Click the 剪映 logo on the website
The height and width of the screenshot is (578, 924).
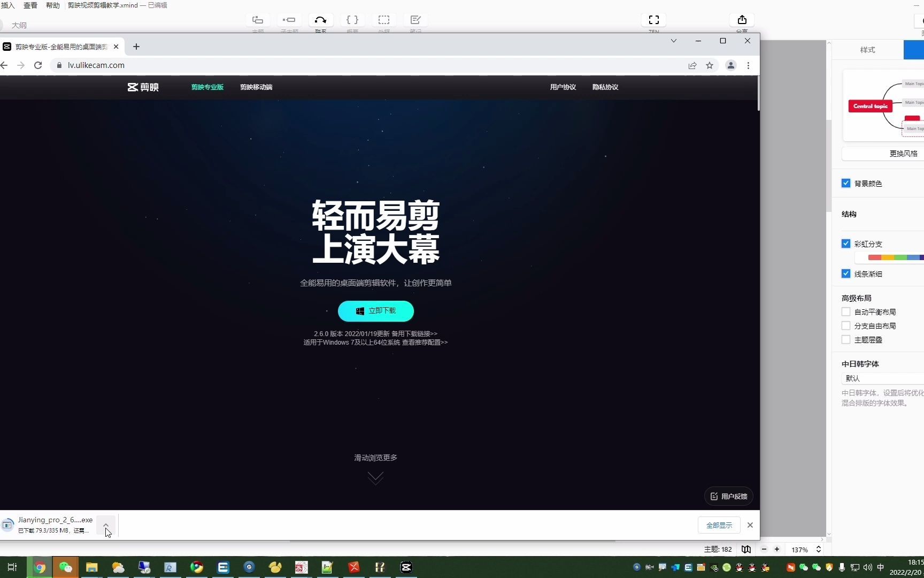[143, 87]
